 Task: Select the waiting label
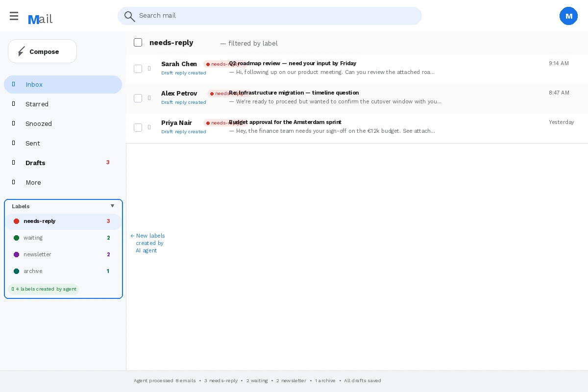pos(33,238)
